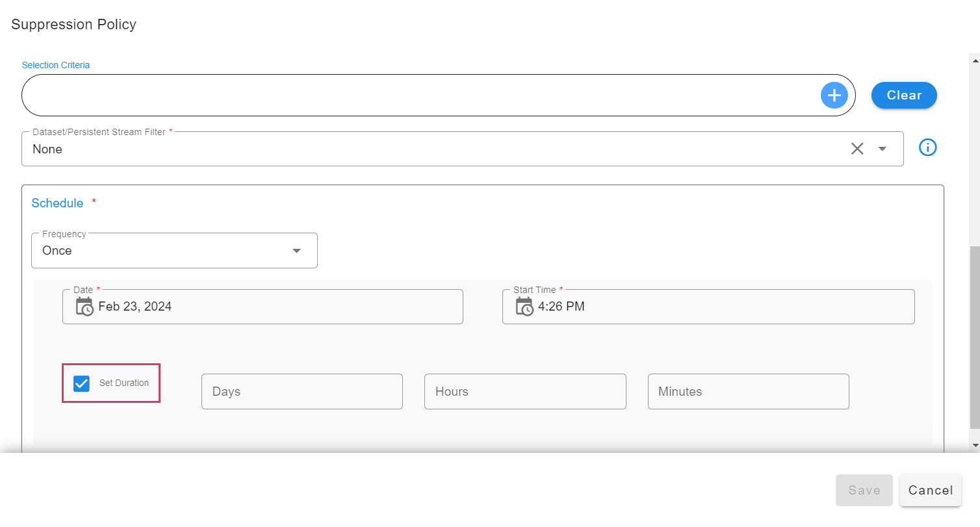Clear the Dataset filter with the X icon
Image resolution: width=980 pixels, height=527 pixels.
click(857, 149)
